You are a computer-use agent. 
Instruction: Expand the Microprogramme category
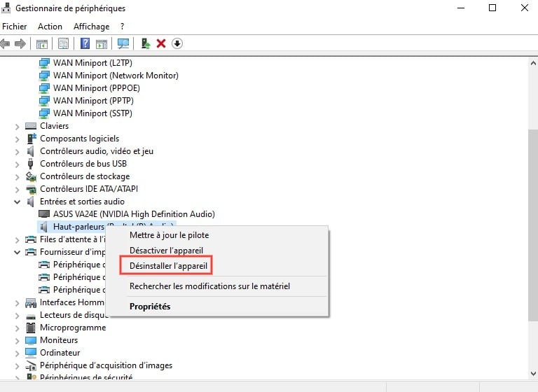[17, 328]
